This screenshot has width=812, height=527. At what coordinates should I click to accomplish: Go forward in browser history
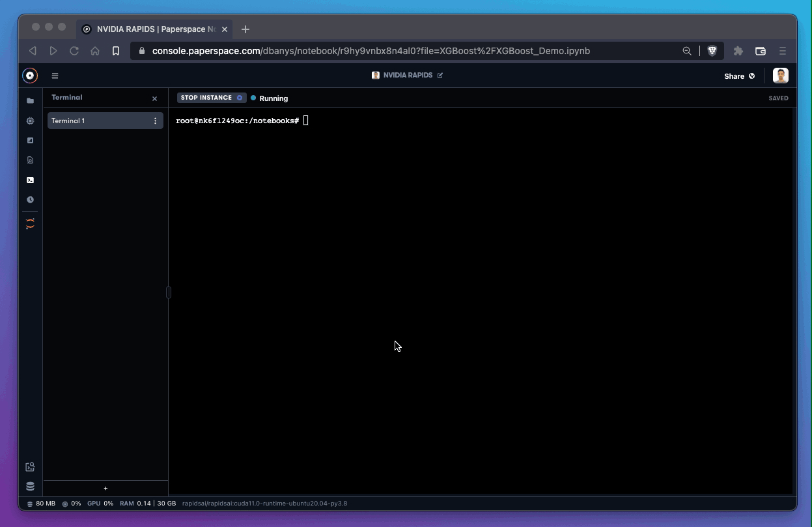click(53, 51)
